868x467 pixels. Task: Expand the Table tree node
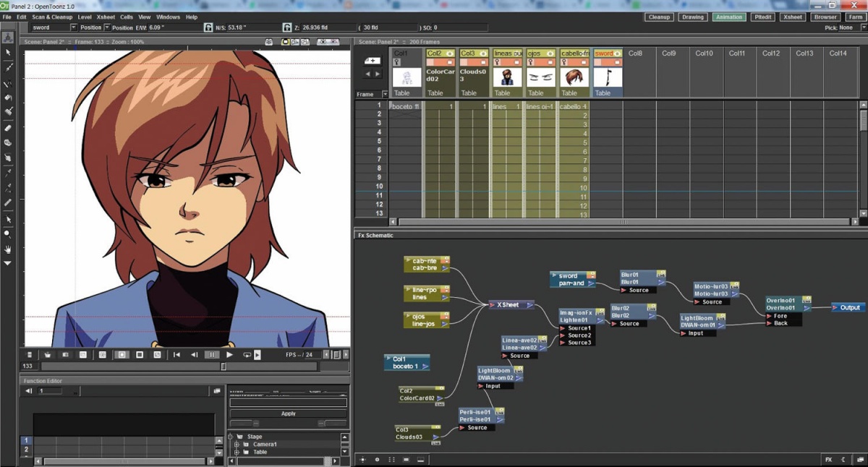point(237,452)
